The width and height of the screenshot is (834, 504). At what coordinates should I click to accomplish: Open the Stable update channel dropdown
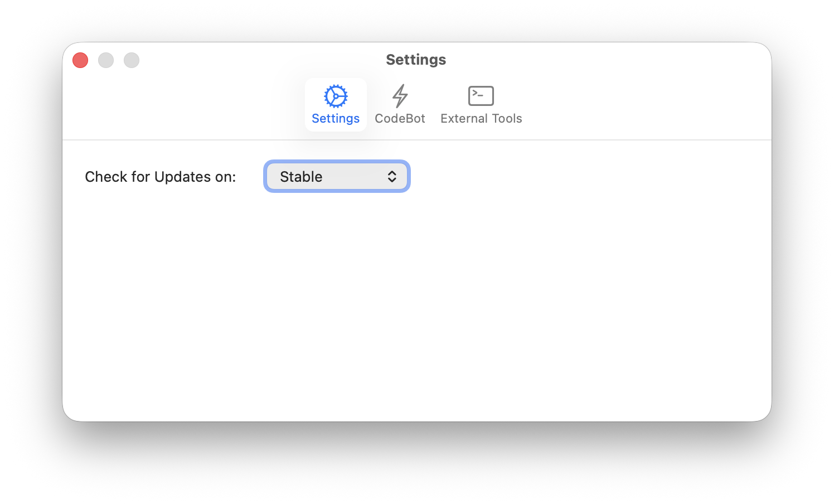coord(337,176)
